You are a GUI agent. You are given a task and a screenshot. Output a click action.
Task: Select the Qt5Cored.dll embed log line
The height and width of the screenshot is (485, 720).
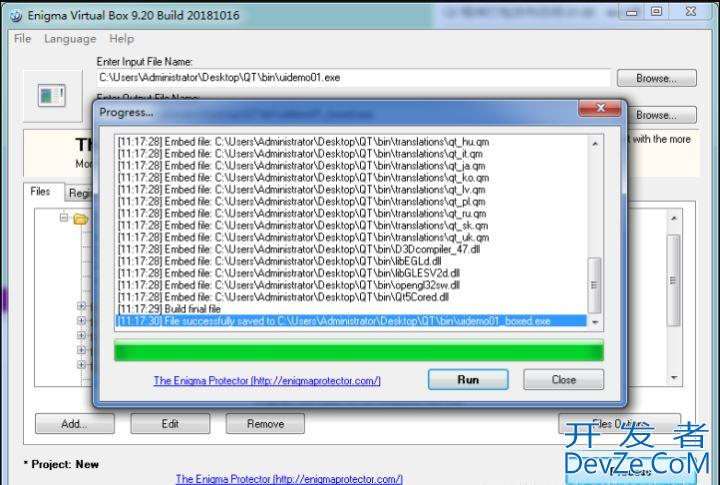(351, 297)
